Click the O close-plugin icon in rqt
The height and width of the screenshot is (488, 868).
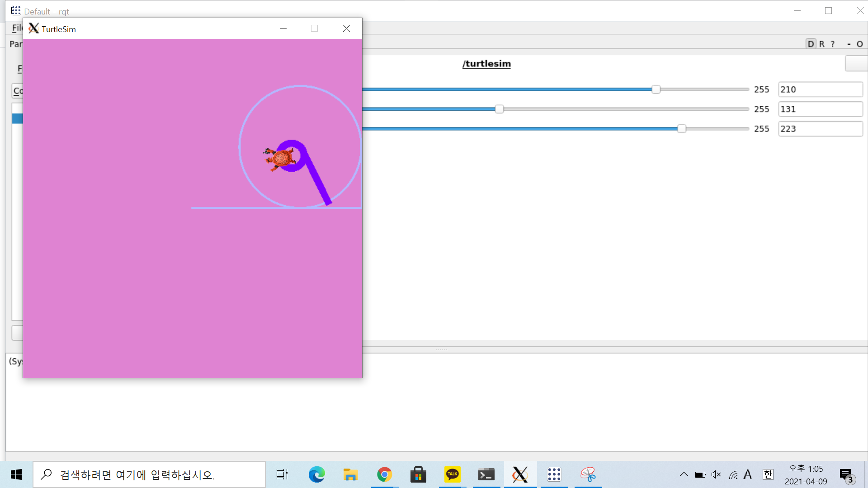[860, 44]
